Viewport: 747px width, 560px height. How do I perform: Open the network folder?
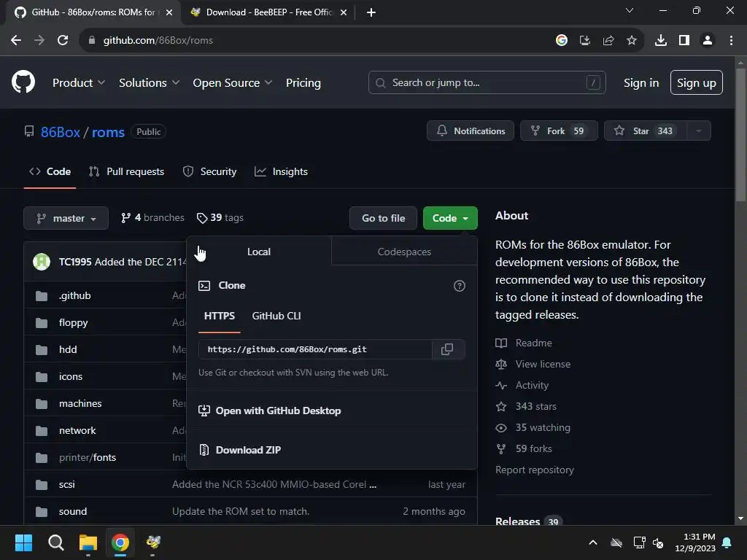click(77, 430)
